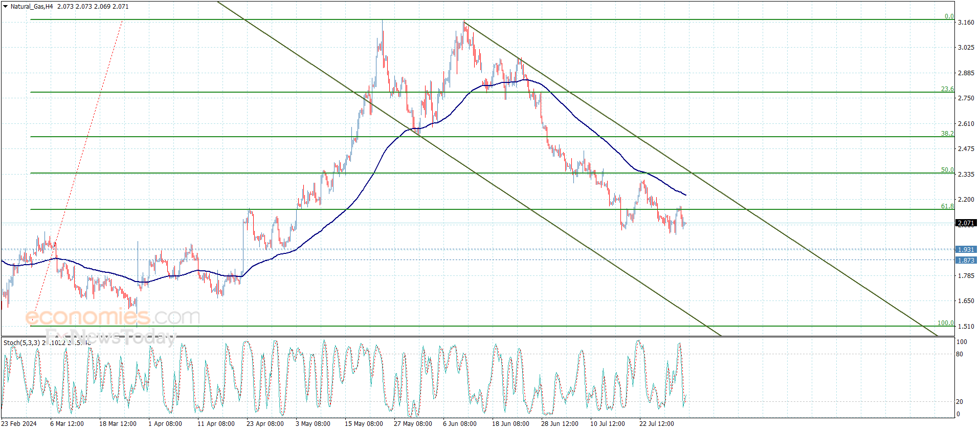Click the 2.335 price axis label
Screen dimensions: 980x430
point(966,175)
